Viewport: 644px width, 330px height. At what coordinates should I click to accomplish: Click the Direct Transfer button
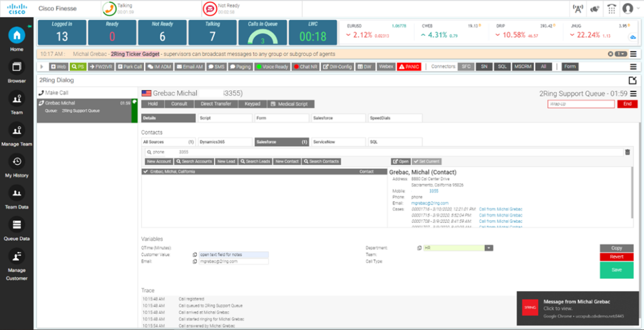pos(216,104)
